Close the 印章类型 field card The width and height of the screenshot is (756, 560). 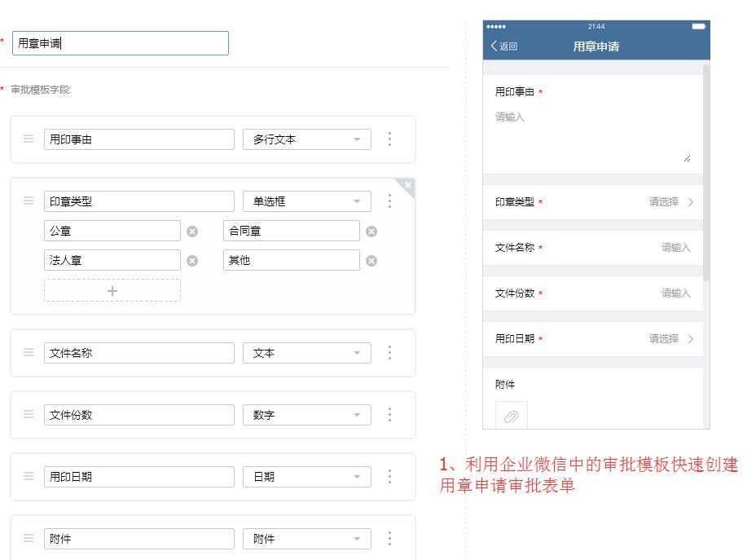point(408,185)
